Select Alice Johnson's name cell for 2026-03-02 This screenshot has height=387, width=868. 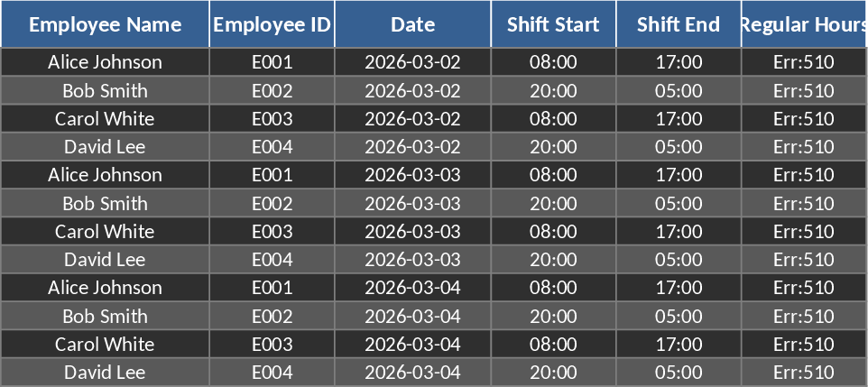pyautogui.click(x=105, y=62)
